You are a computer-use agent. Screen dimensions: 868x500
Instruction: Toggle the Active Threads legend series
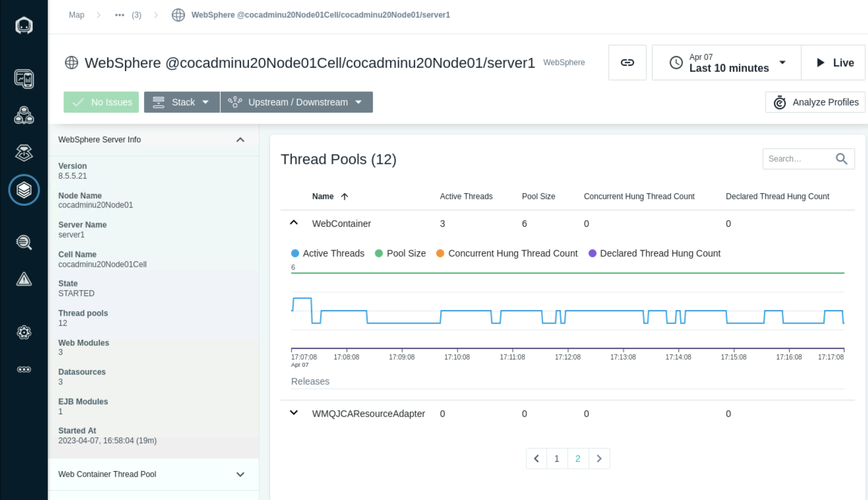pyautogui.click(x=328, y=253)
